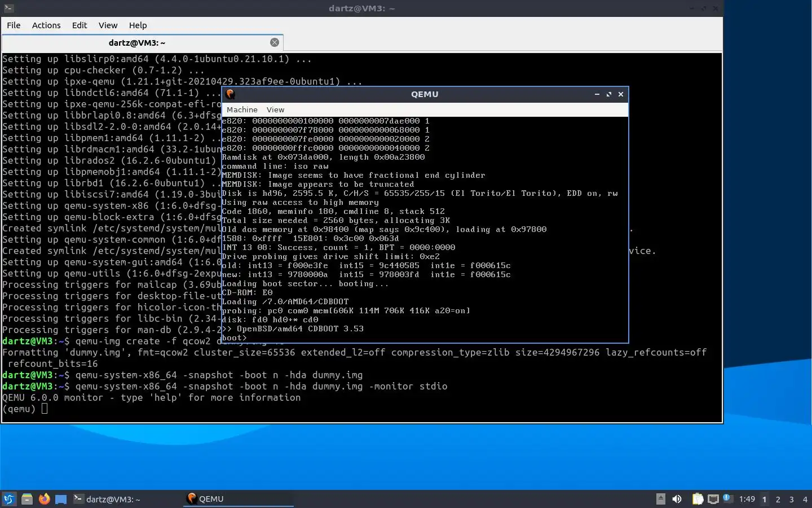The height and width of the screenshot is (508, 812).
Task: Maximize the QEMU window
Action: tap(609, 94)
